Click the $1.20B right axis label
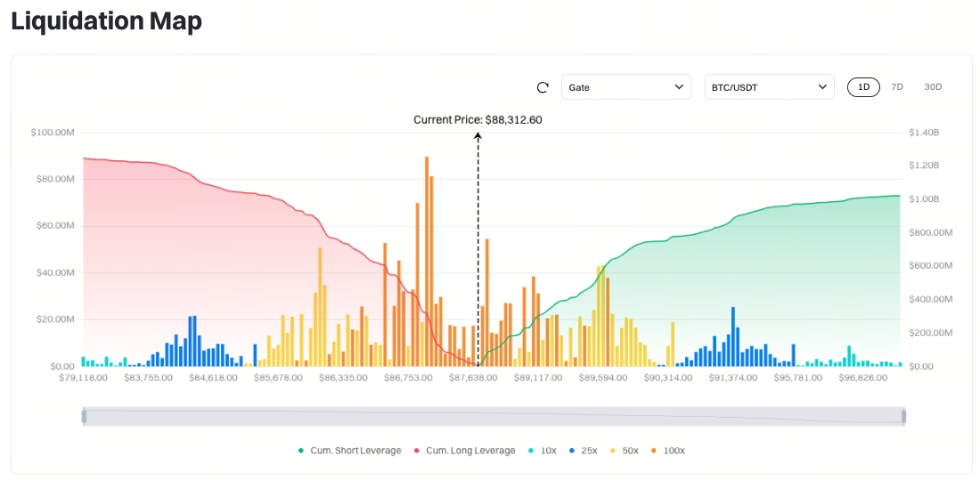The width and height of the screenshot is (980, 480). [925, 166]
